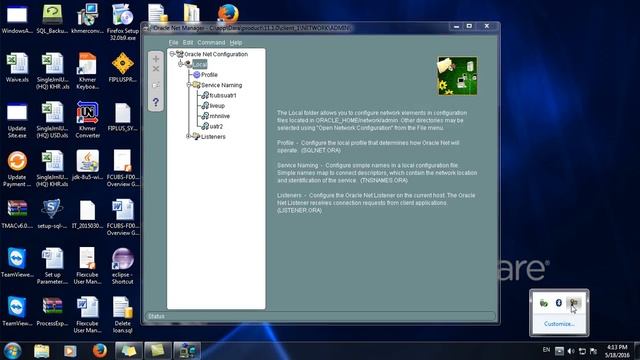Open the Help menu
This screenshot has height=360, width=640.
236,42
